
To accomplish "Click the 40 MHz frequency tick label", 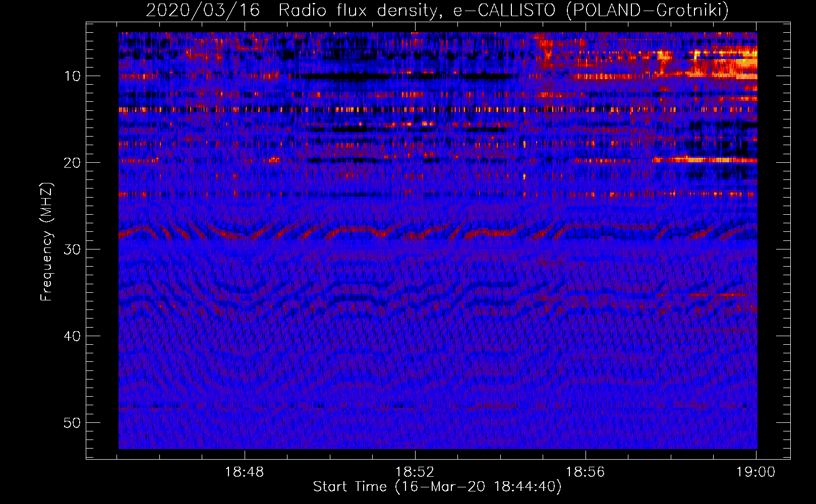I will pos(72,336).
